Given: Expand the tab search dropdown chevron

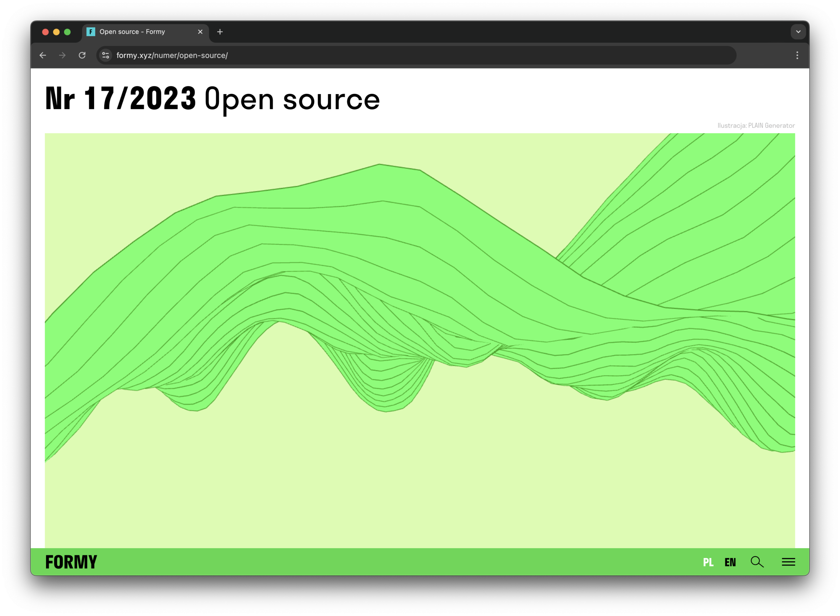Looking at the screenshot, I should 798,32.
